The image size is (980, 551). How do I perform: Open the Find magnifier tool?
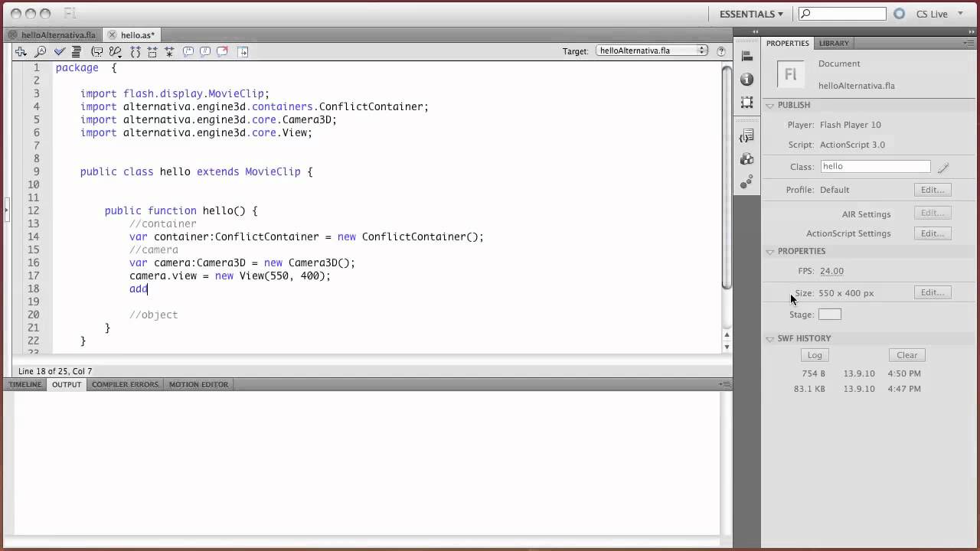click(x=40, y=51)
